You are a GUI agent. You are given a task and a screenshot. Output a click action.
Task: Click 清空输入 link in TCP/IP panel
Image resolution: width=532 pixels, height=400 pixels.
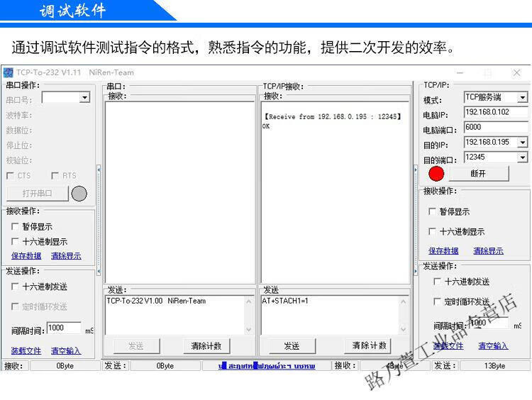click(493, 345)
